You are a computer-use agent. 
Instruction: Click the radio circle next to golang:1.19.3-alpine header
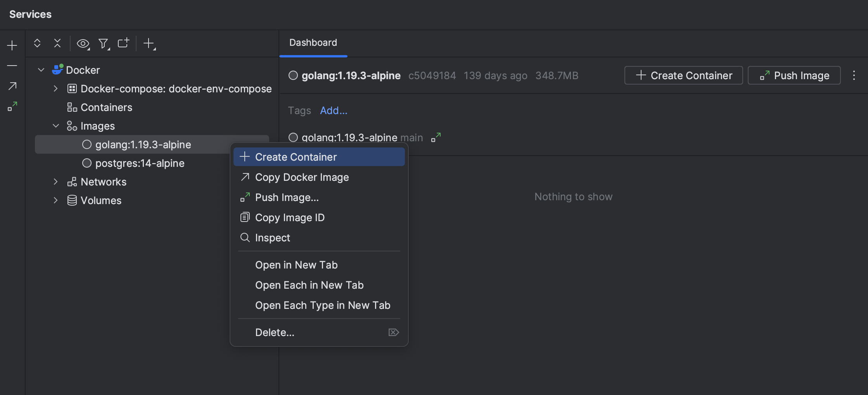(x=293, y=75)
